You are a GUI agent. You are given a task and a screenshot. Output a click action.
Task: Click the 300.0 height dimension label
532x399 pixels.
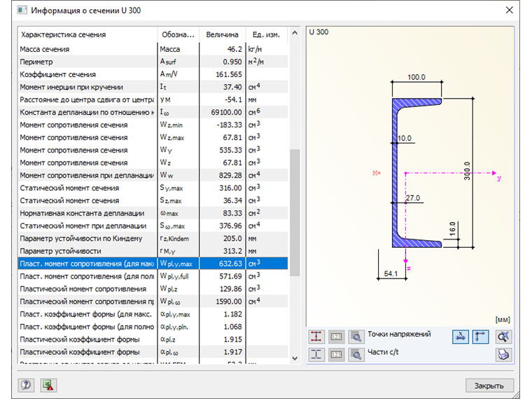(467, 171)
